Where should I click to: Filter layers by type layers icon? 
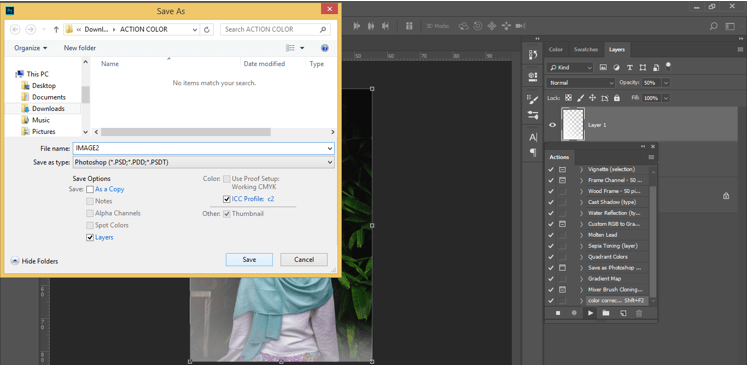click(630, 67)
